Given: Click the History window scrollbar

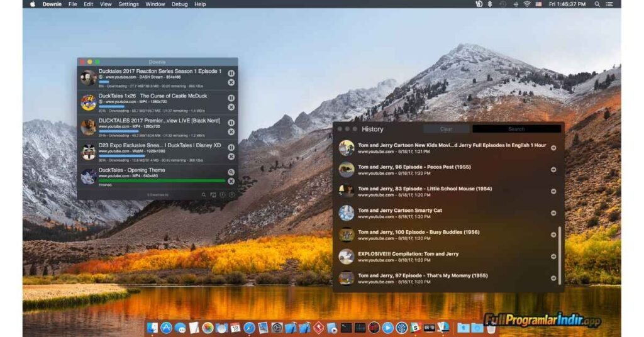Looking at the screenshot, I should point(560,251).
